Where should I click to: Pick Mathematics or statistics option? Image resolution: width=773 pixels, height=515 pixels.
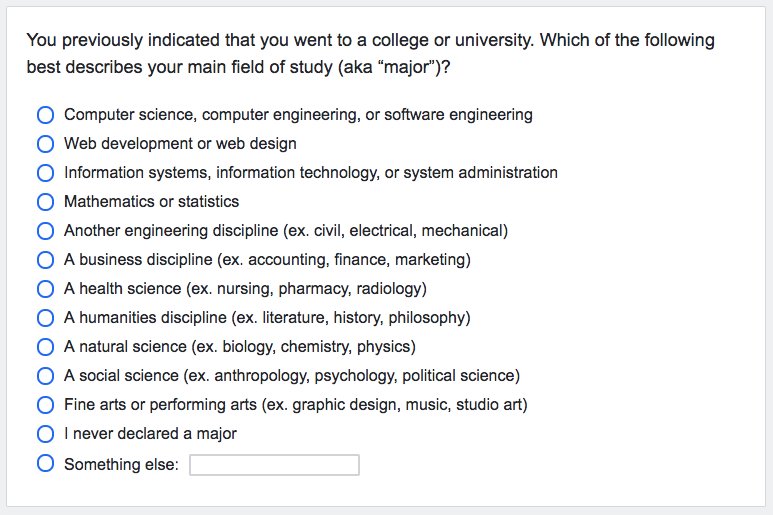click(45, 202)
